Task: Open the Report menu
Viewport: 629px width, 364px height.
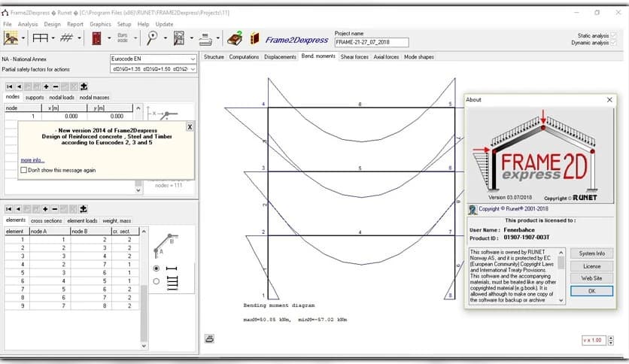Action: 75,24
